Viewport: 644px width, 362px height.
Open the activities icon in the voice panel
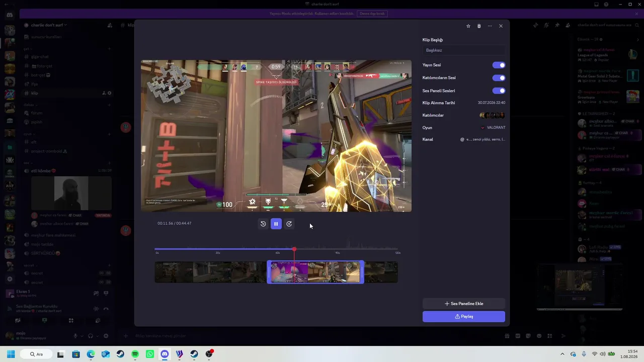pos(71,320)
